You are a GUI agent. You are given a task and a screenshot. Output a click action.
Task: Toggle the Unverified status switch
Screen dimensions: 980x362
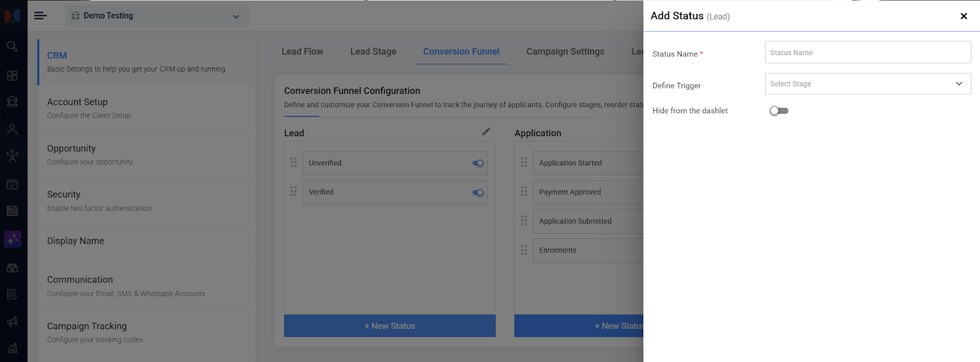pyautogui.click(x=478, y=163)
